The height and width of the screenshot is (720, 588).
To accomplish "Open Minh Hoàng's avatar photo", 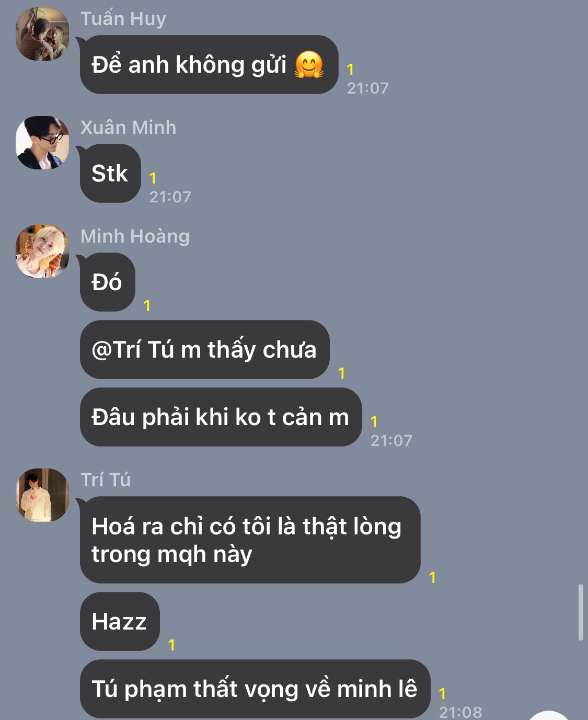I will point(42,252).
